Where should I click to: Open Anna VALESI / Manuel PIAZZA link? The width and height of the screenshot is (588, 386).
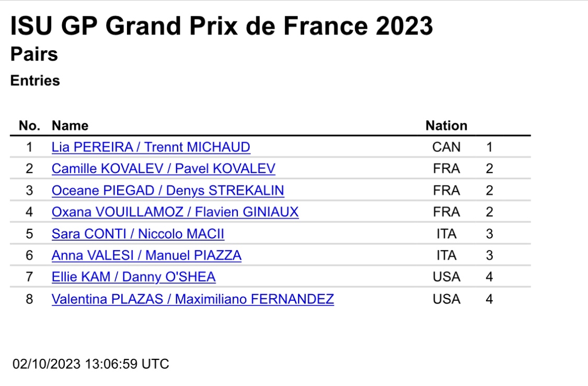coord(146,255)
